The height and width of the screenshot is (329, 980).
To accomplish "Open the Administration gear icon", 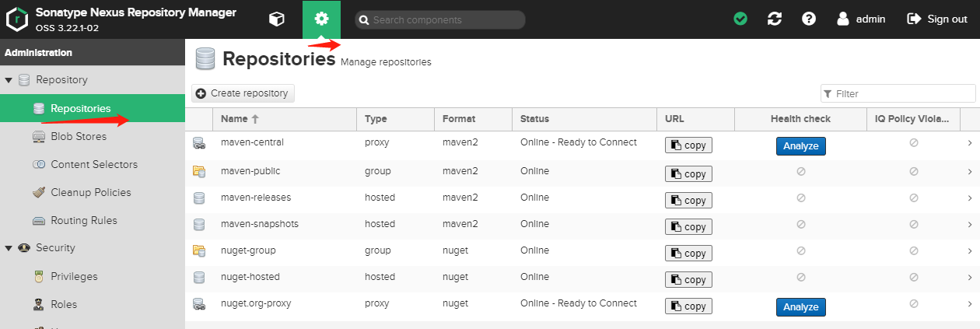I will pyautogui.click(x=321, y=19).
